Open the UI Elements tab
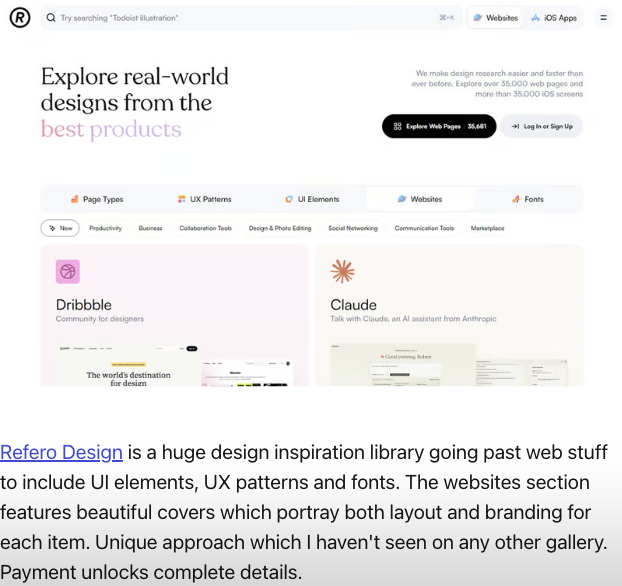The height and width of the screenshot is (586, 622). coord(312,199)
